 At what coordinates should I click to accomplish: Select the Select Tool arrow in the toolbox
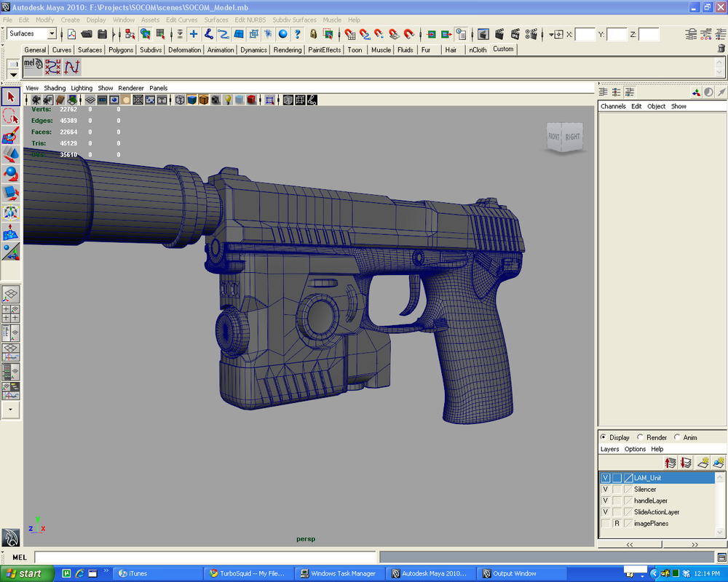9,95
